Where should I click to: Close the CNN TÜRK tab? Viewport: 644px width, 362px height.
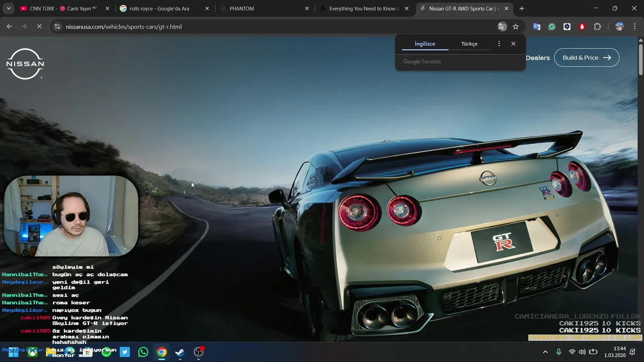(x=107, y=9)
